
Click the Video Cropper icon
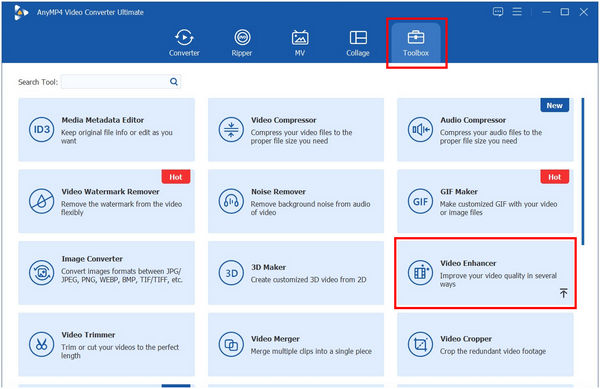tap(420, 344)
